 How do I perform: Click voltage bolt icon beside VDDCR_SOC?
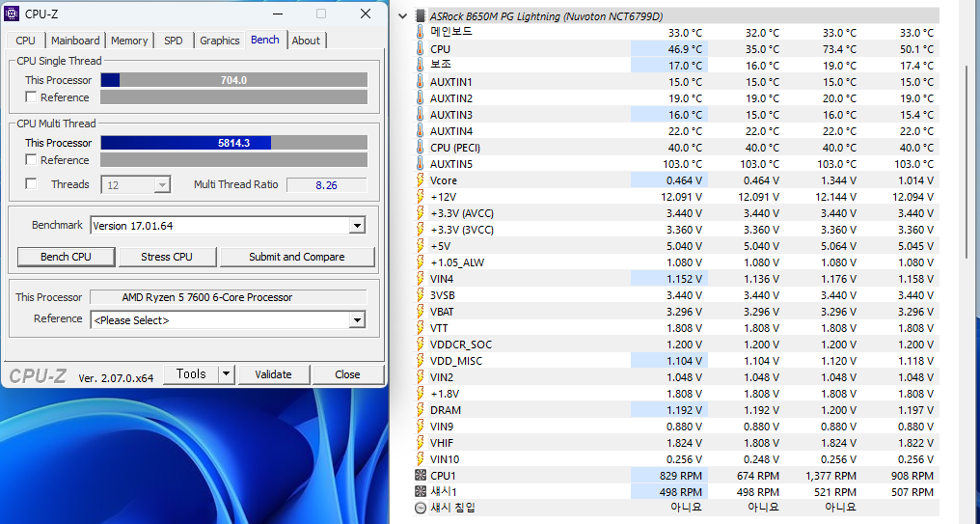(421, 345)
